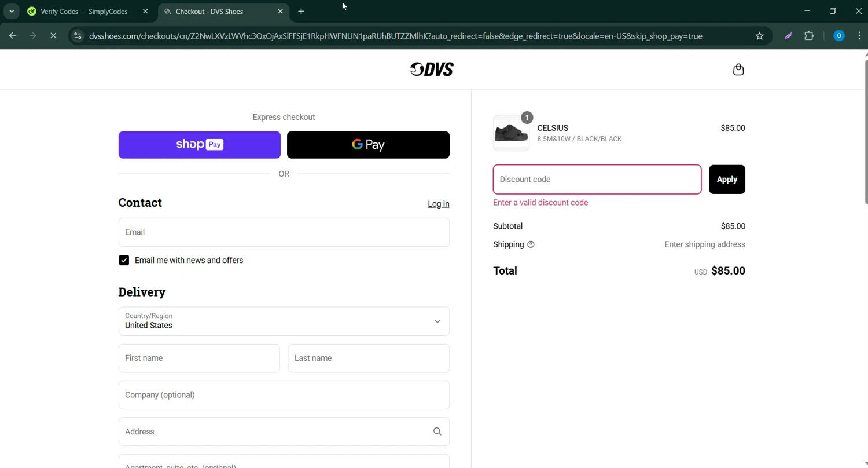The height and width of the screenshot is (468, 868).
Task: Click the Log in link
Action: 439,204
